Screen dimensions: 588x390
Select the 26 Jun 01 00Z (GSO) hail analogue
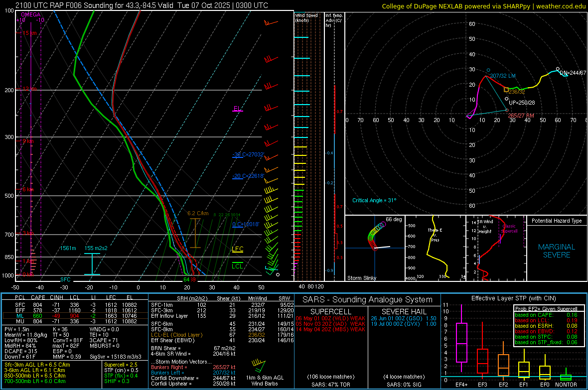pyautogui.click(x=404, y=318)
